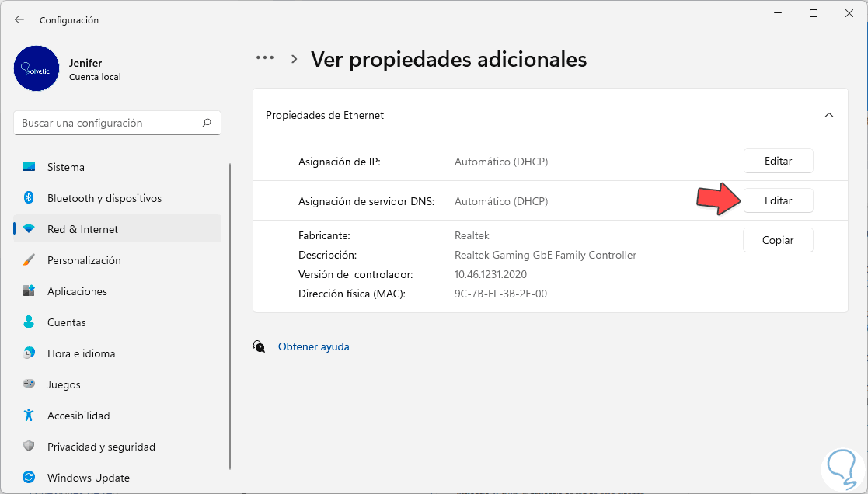Click the Windows Update sync icon
The image size is (868, 494).
29,478
